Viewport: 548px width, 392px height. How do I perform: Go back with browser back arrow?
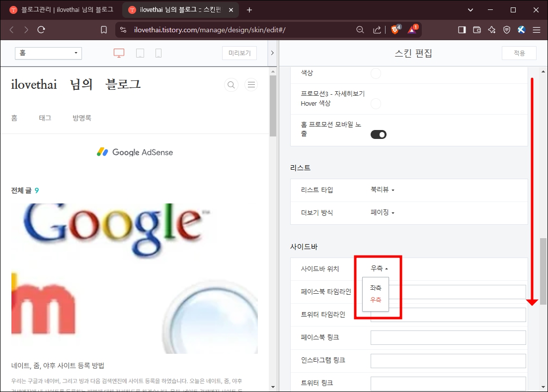(11, 30)
